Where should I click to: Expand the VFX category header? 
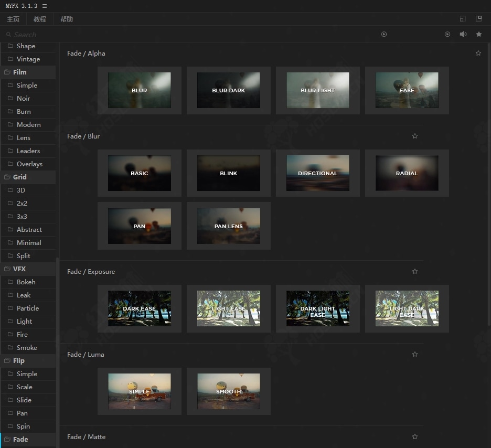coord(19,269)
